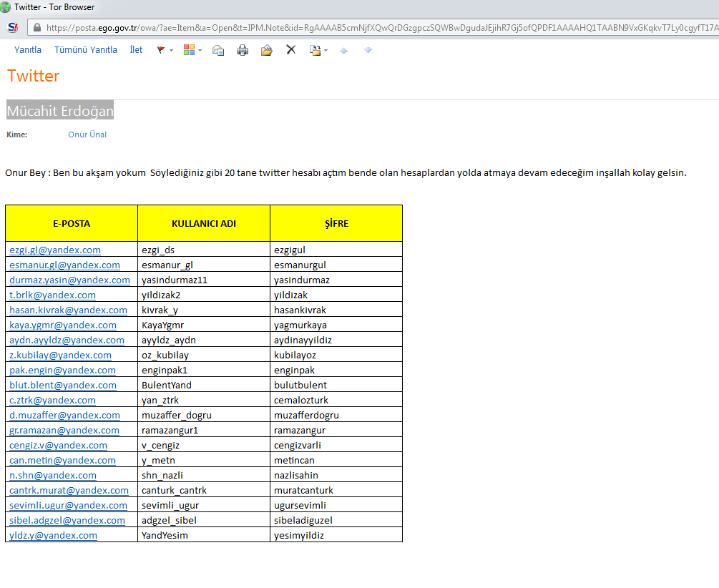Go to previous item with the up arrow
This screenshot has height=588, width=719.
(344, 50)
